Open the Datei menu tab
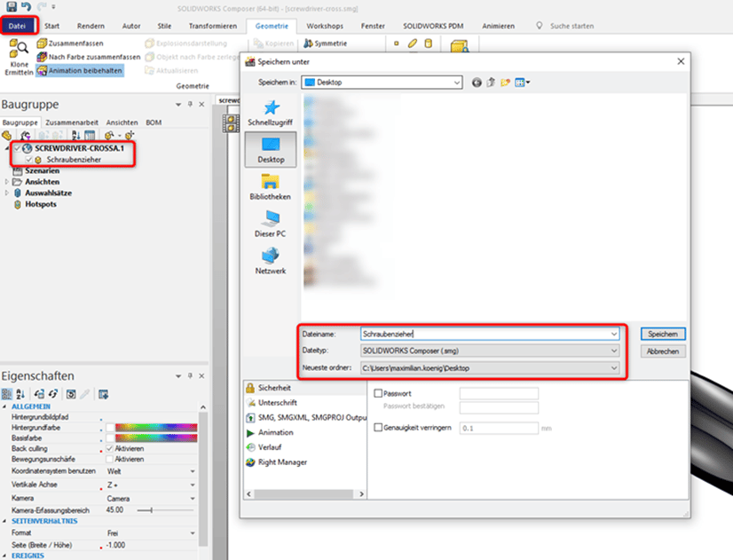This screenshot has width=733, height=560. click(x=18, y=26)
